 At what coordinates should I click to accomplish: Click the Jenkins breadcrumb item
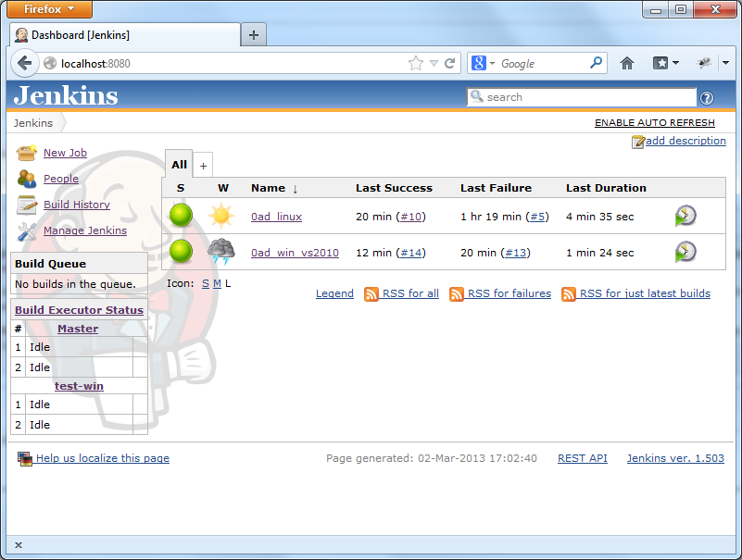(x=33, y=123)
